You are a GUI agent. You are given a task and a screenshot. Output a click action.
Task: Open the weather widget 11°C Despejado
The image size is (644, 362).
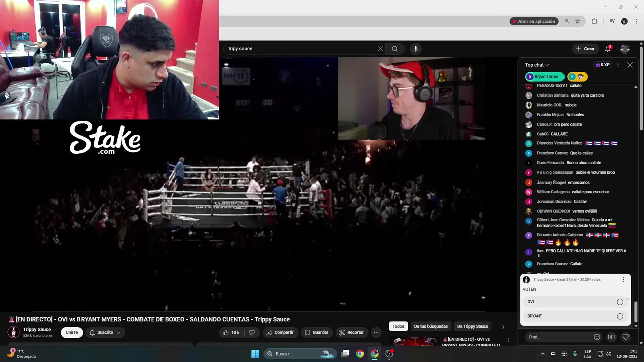[x=21, y=354]
